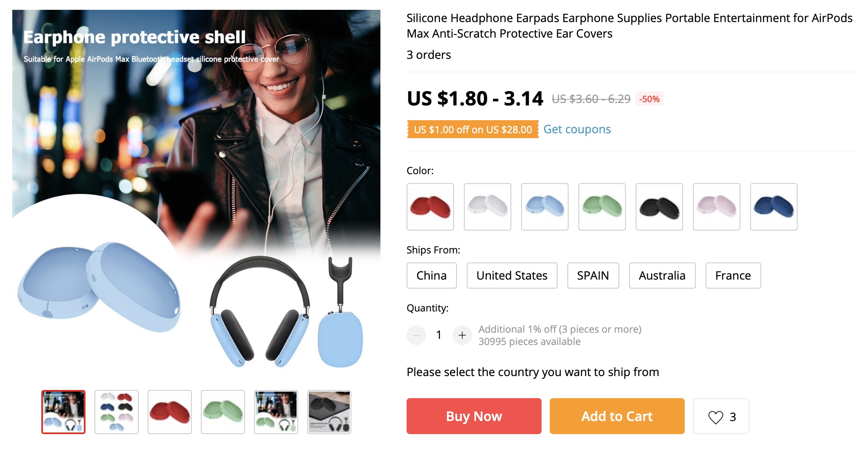Open the Get coupons link
The height and width of the screenshot is (457, 868).
point(577,129)
